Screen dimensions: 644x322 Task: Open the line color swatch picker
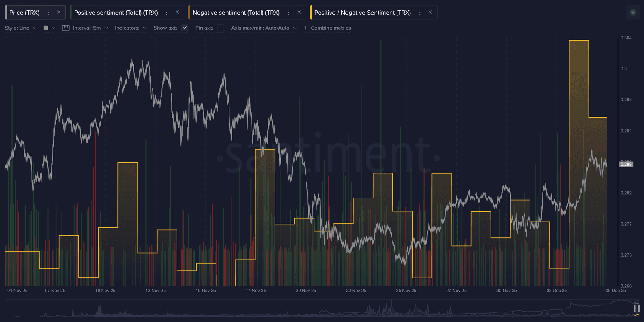[x=49, y=28]
